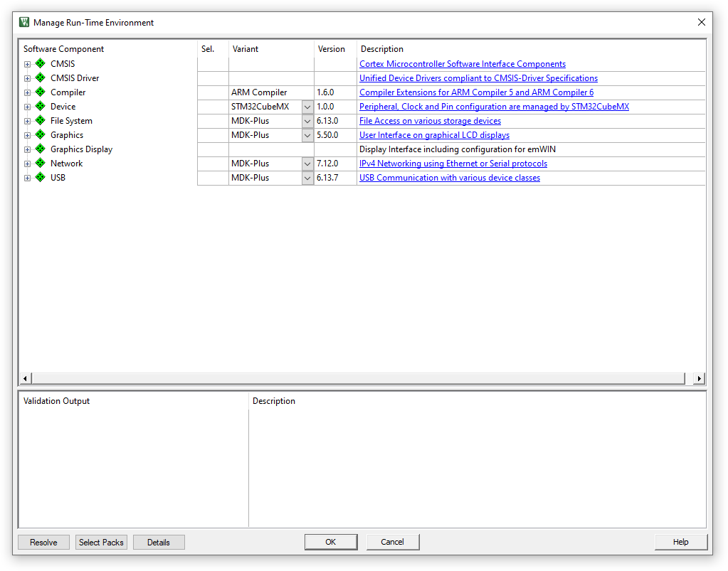The width and height of the screenshot is (728, 571).
Task: Expand the Compiler tree node
Action: point(27,92)
